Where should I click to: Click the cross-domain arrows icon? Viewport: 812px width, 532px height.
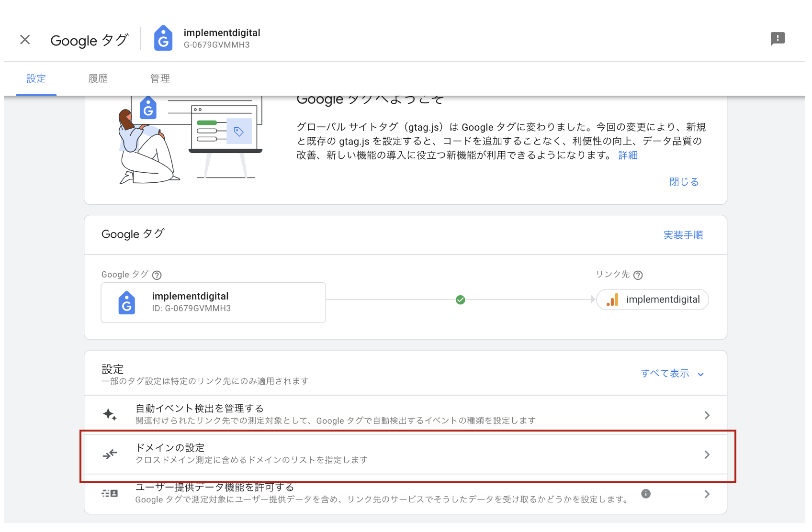tap(110, 454)
